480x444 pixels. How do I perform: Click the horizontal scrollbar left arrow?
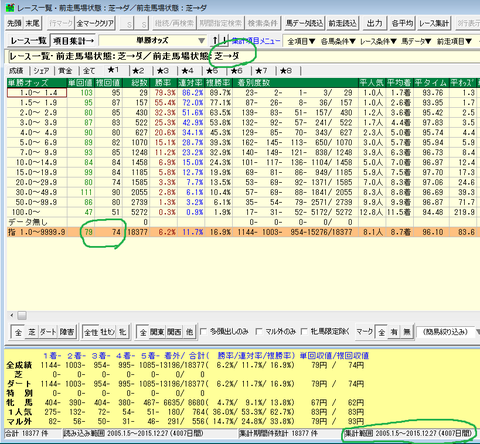pyautogui.click(x=12, y=315)
